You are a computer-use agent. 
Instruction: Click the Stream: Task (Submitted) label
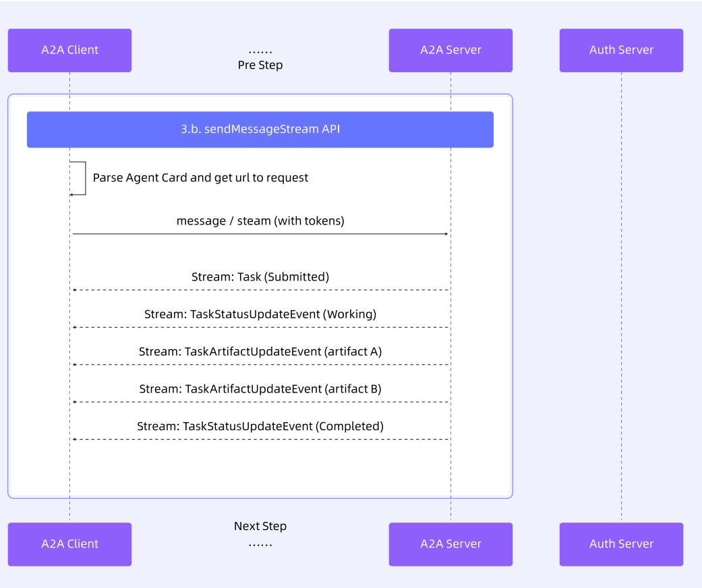click(260, 276)
